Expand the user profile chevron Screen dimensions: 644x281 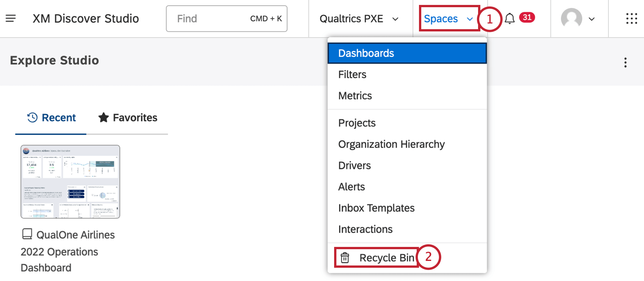pos(592,19)
